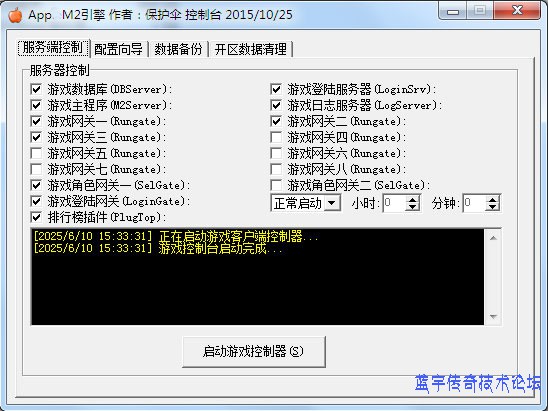Open the 数据备份 tab
The height and width of the screenshot is (411, 548).
pyautogui.click(x=178, y=49)
